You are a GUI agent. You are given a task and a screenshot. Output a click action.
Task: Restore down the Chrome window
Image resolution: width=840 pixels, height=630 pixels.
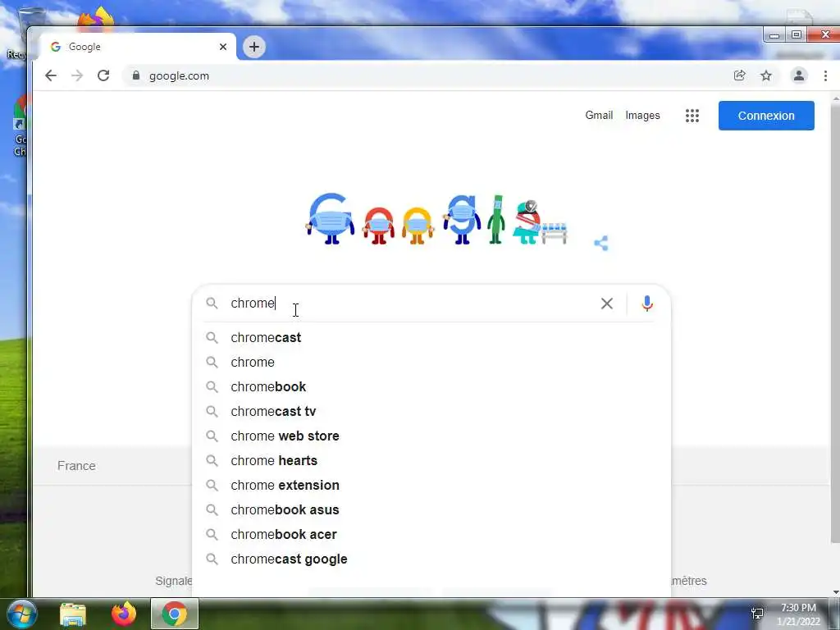[797, 34]
